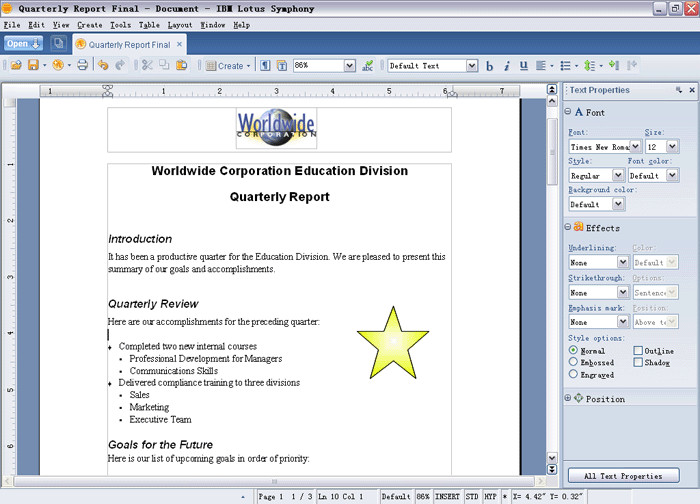Select the Embossed radio button
The image size is (700, 504).
click(x=573, y=363)
